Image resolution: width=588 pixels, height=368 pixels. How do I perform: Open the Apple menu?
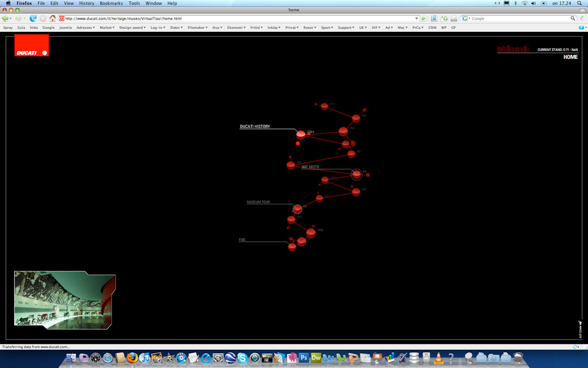tap(8, 3)
